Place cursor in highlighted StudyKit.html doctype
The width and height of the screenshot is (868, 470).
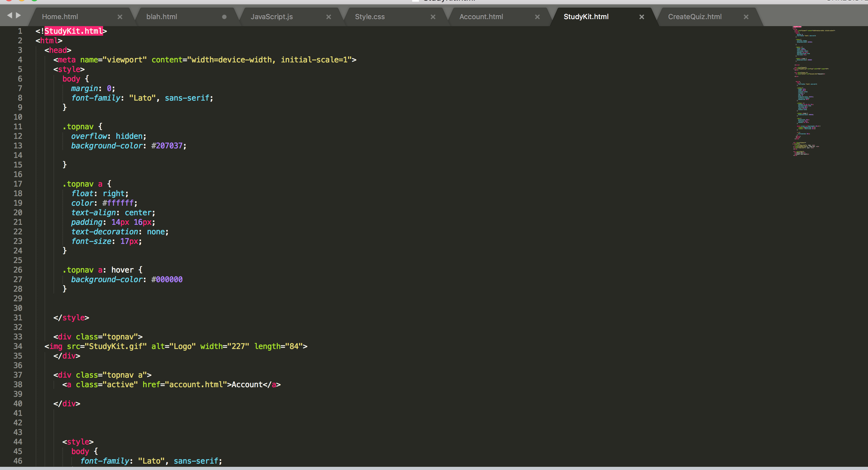[73, 31]
